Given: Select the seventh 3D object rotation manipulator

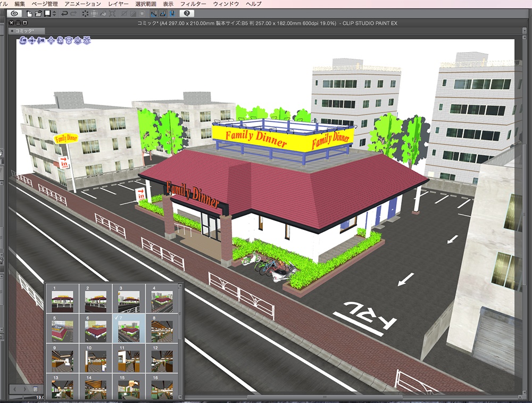Looking at the screenshot, I should tap(78, 41).
